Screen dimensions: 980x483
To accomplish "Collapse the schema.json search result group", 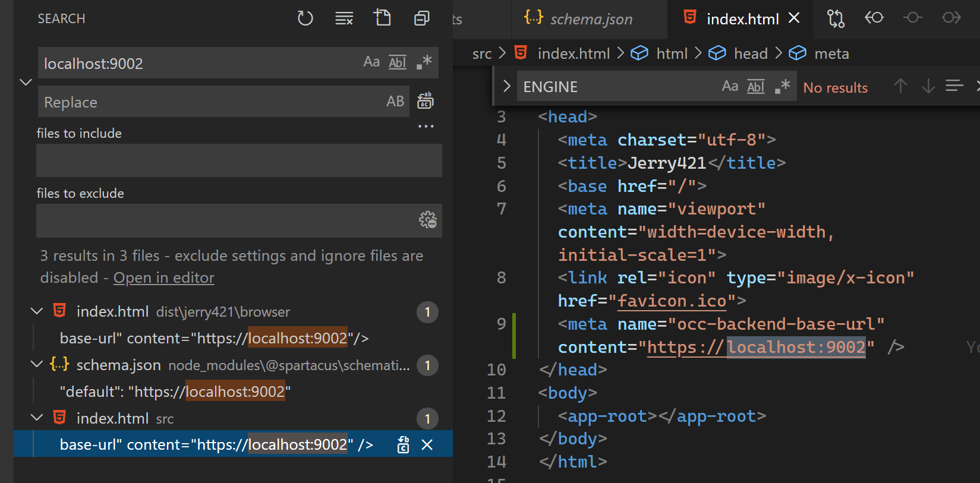I will 37,365.
